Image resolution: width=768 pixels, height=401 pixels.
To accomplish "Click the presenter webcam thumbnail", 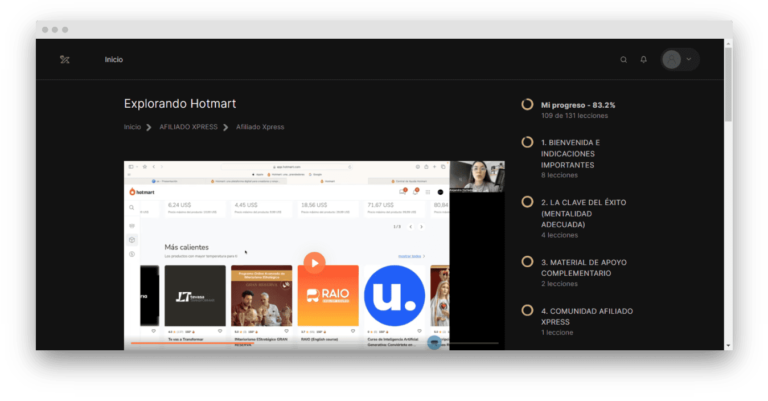I will pos(477,176).
